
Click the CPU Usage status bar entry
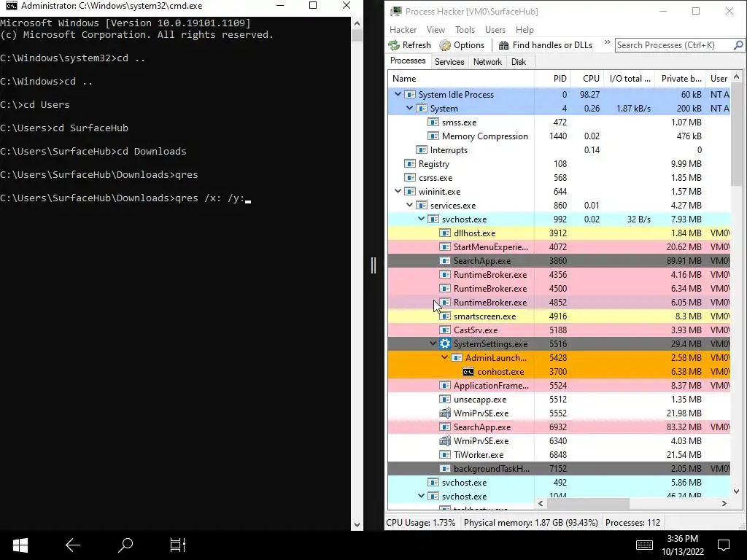tap(421, 523)
